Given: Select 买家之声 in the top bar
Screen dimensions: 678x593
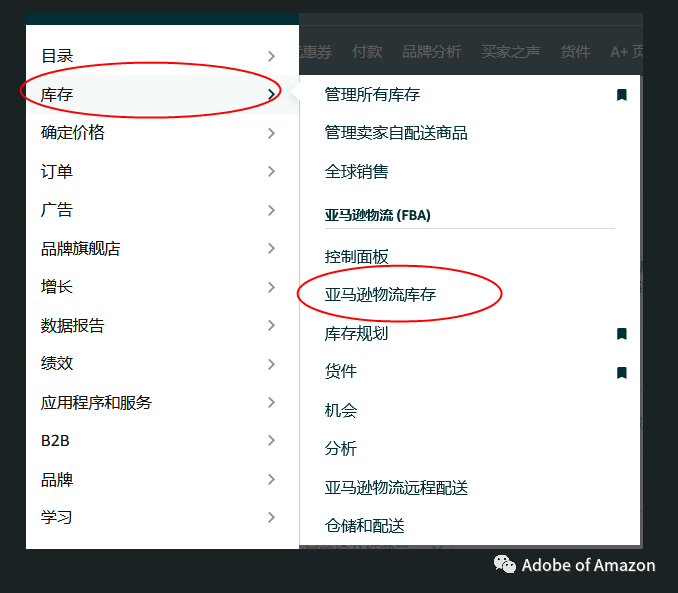Looking at the screenshot, I should tap(511, 52).
